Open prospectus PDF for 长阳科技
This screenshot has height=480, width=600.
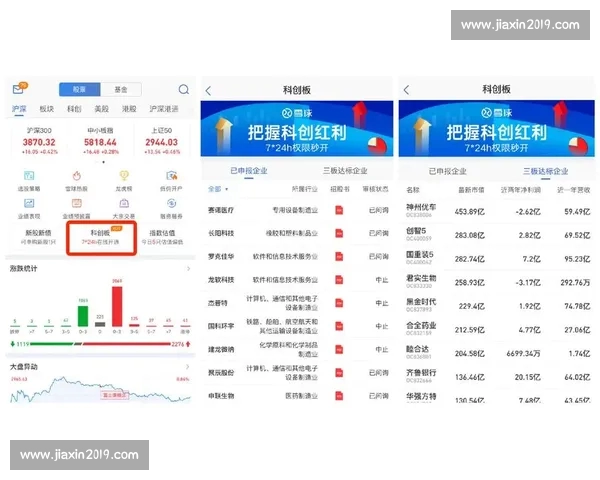(339, 233)
